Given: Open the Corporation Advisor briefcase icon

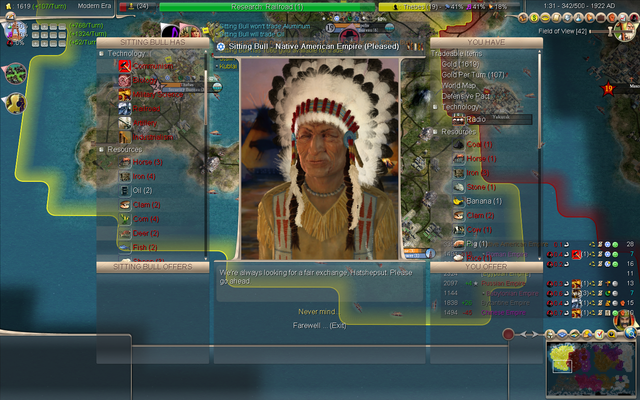Looking at the screenshot, I should [x=601, y=18].
